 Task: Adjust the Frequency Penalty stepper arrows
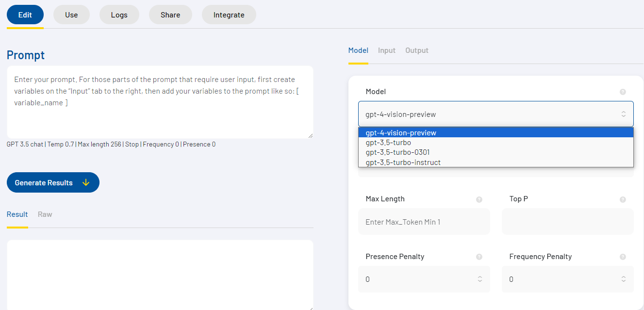click(x=623, y=279)
